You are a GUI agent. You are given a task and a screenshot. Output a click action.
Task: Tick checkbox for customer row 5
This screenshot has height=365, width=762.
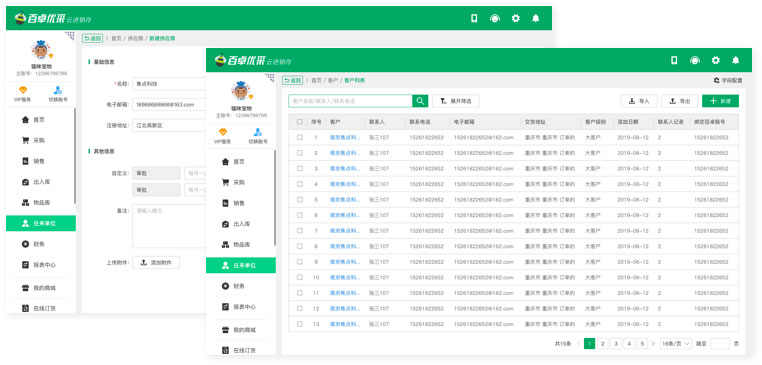point(299,199)
